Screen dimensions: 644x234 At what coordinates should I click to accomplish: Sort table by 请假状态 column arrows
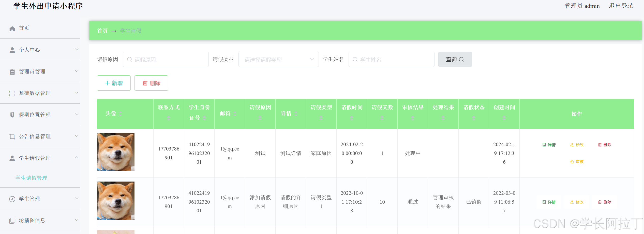pos(474,118)
